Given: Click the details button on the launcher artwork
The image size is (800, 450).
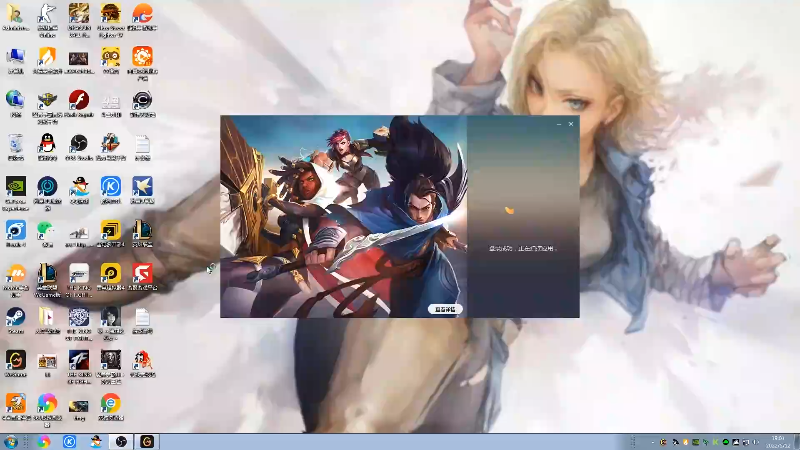Looking at the screenshot, I should coord(445,309).
